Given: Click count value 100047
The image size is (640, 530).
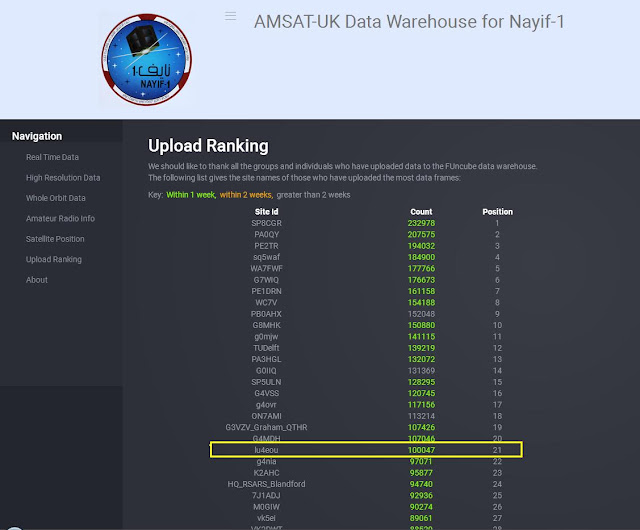Looking at the screenshot, I should (x=421, y=450).
